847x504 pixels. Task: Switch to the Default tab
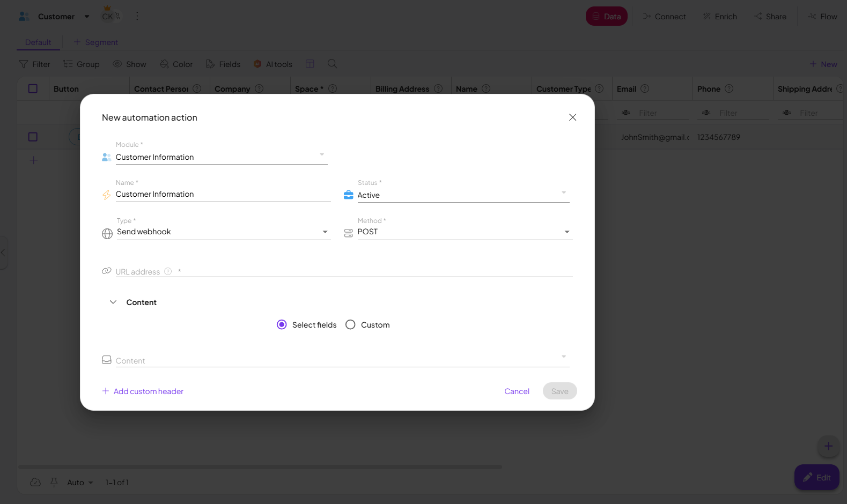pyautogui.click(x=38, y=42)
